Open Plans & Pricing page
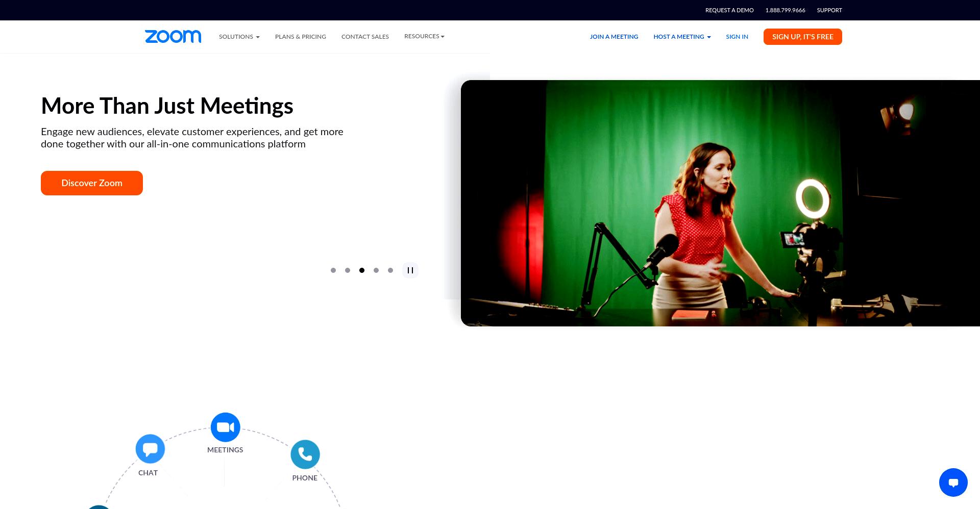This screenshot has width=980, height=509. click(301, 37)
